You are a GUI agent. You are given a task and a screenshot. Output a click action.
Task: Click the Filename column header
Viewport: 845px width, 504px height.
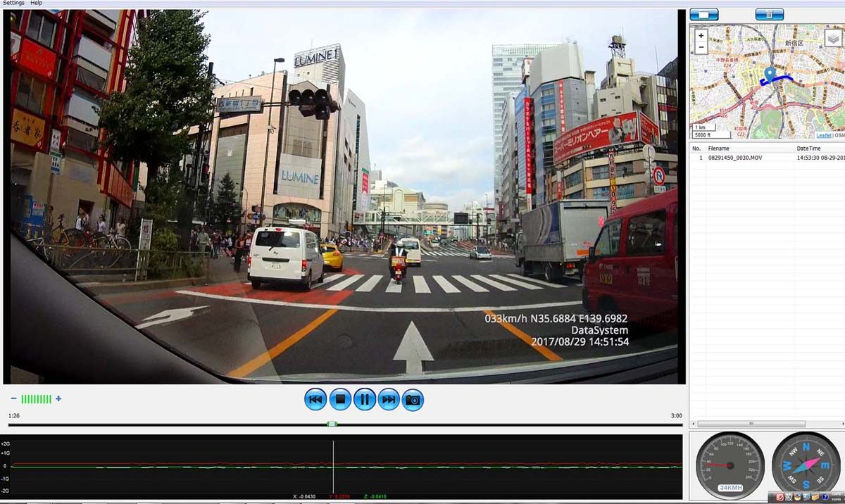[x=718, y=149]
